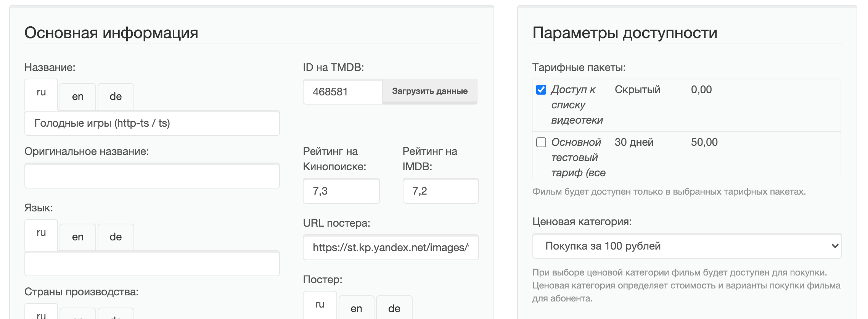The width and height of the screenshot is (868, 319).
Task: Switch to the de tab under Постер
Action: pos(394,308)
